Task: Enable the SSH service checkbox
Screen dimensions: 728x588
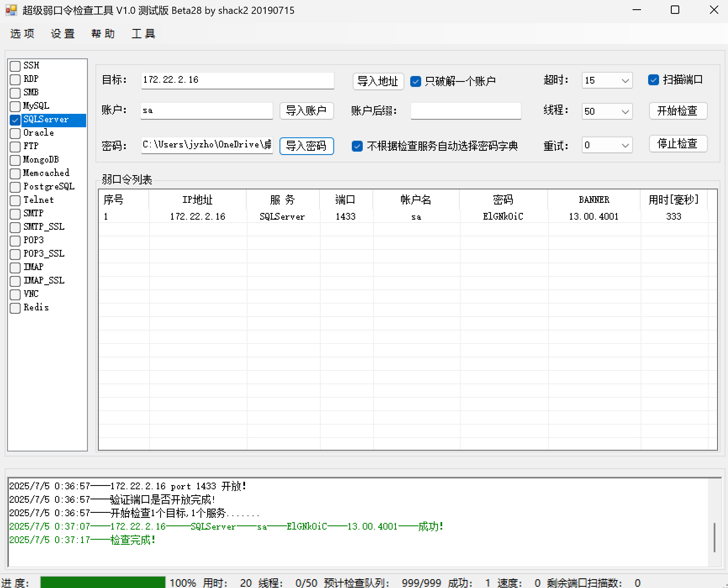Action: (x=15, y=66)
